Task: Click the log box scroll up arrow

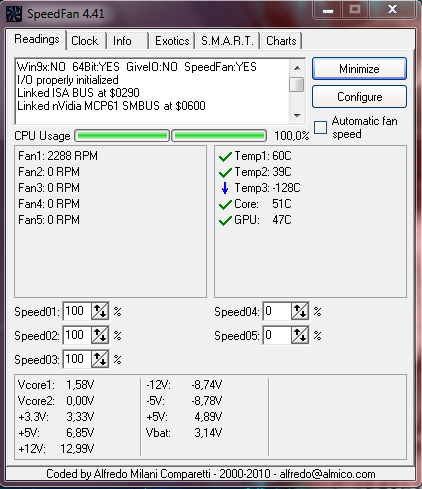Action: 297,68
